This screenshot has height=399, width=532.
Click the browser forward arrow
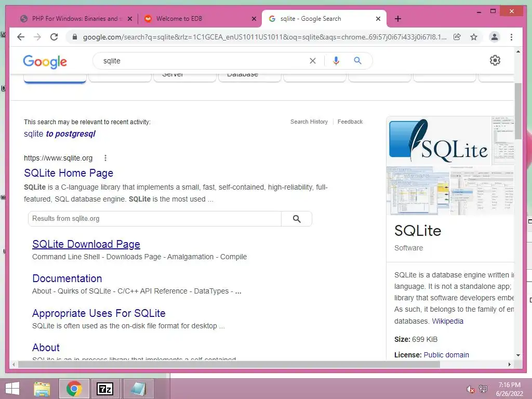click(37, 37)
